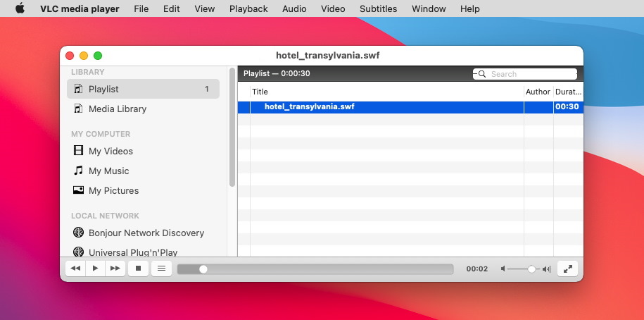644x320 pixels.
Task: Open the Help menu
Action: pos(470,8)
